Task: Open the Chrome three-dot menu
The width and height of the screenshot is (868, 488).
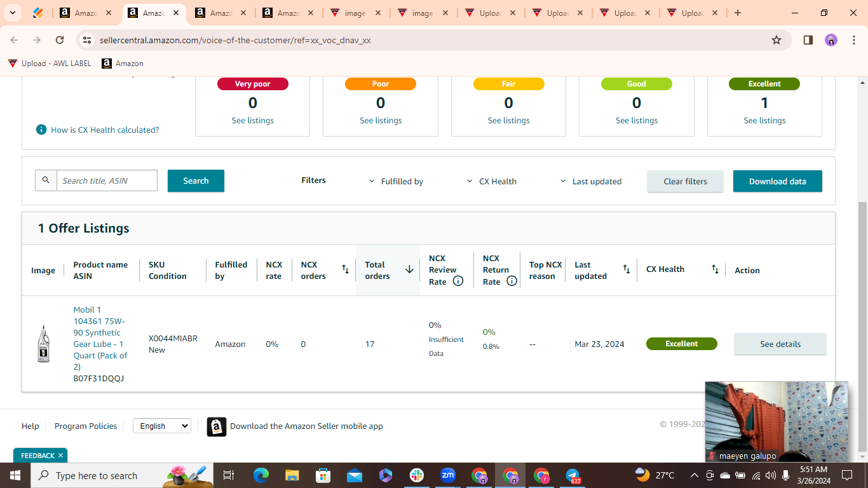Action: [854, 40]
